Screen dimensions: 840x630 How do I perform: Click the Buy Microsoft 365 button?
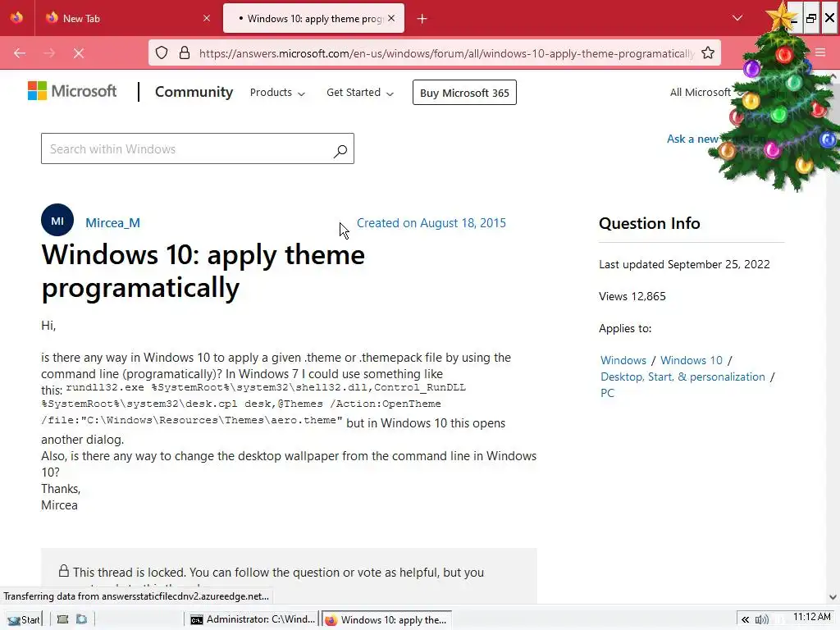[x=464, y=93]
